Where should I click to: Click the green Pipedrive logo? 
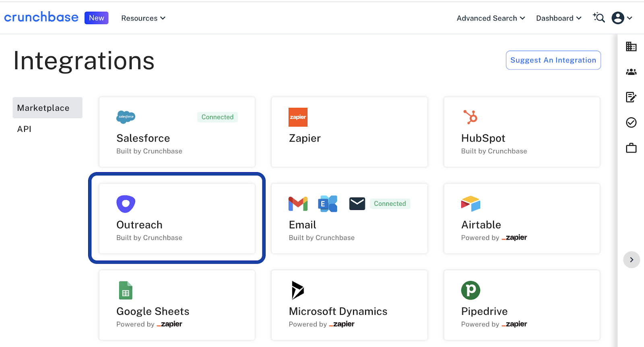point(471,290)
